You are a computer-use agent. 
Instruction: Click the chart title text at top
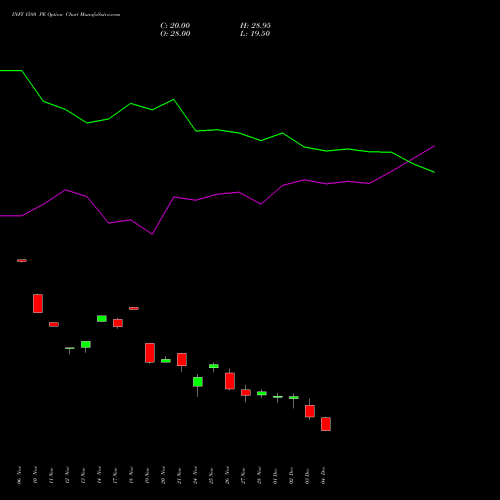tap(66, 15)
